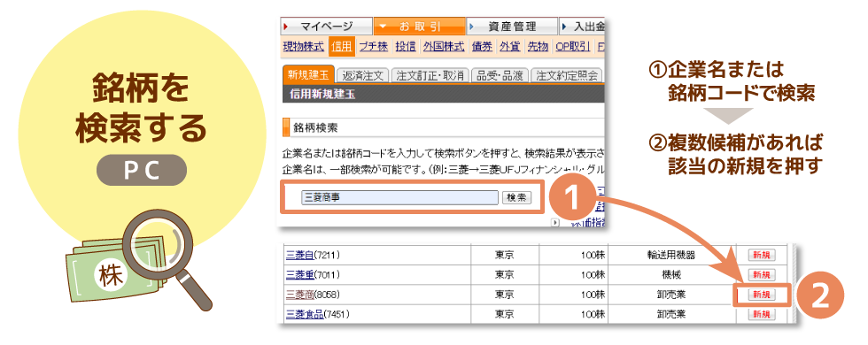
Task: Click 東京 cell in 三菱自 row
Action: click(504, 255)
